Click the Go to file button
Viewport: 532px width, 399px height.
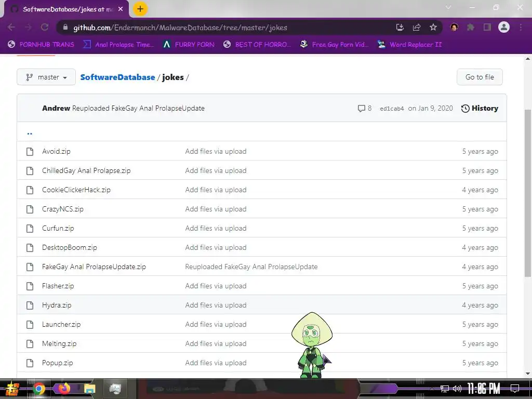(480, 77)
